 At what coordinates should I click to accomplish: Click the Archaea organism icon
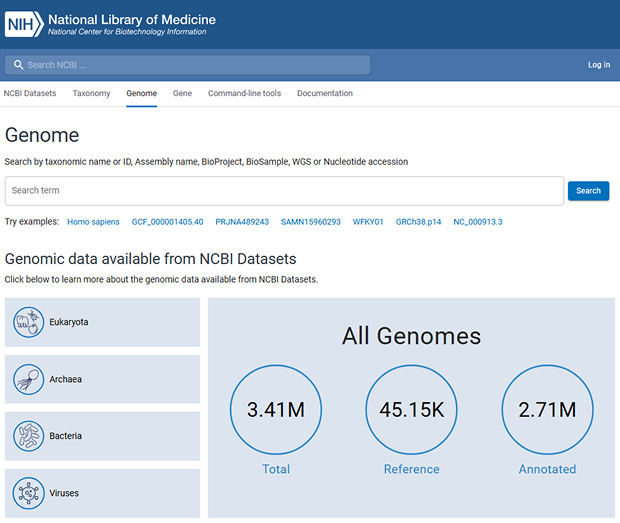pos(28,379)
